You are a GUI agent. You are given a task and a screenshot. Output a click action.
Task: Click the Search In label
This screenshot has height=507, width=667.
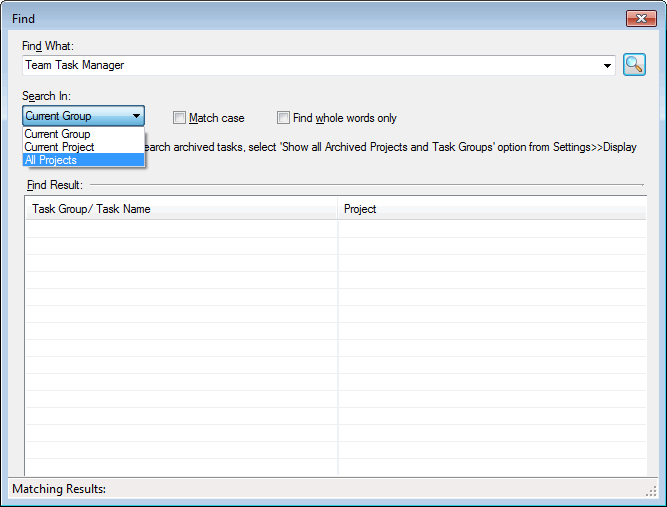tap(48, 96)
